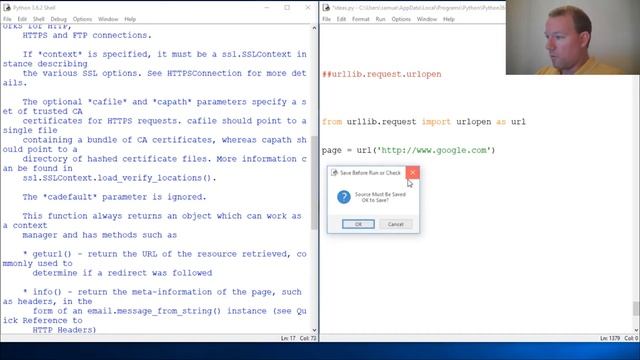The height and width of the screenshot is (360, 640).
Task: Click the '##urllib.request.urlopen' comment line
Action: (382, 74)
